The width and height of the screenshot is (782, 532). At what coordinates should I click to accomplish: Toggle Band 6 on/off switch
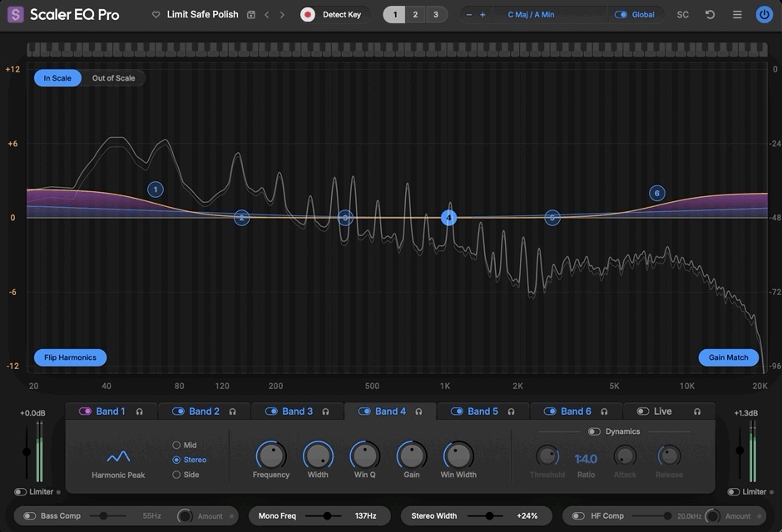(550, 411)
